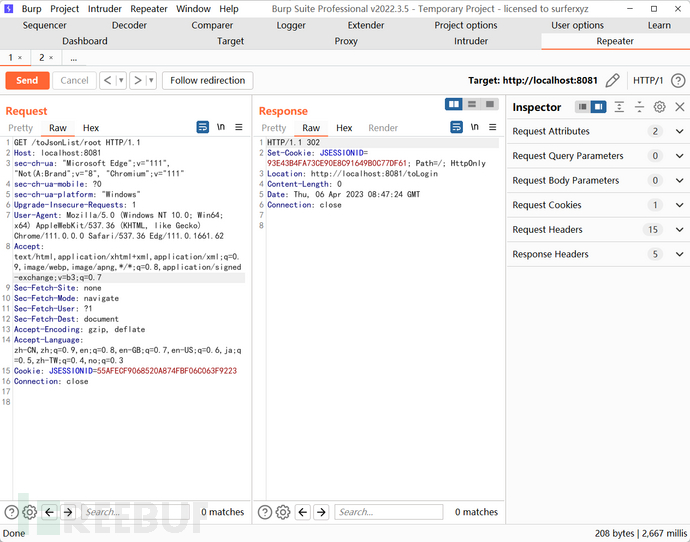Select top-bottom split layout view
This screenshot has height=542, width=690.
click(x=472, y=104)
